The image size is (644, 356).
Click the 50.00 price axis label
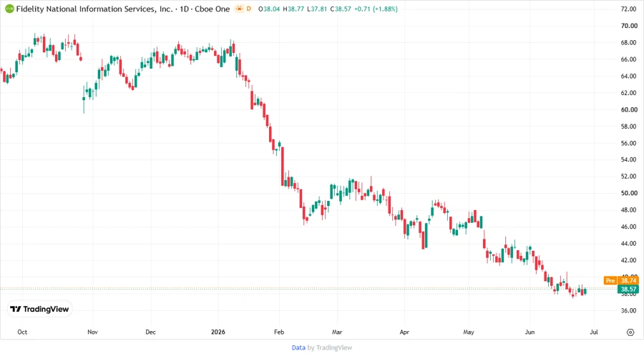point(629,193)
